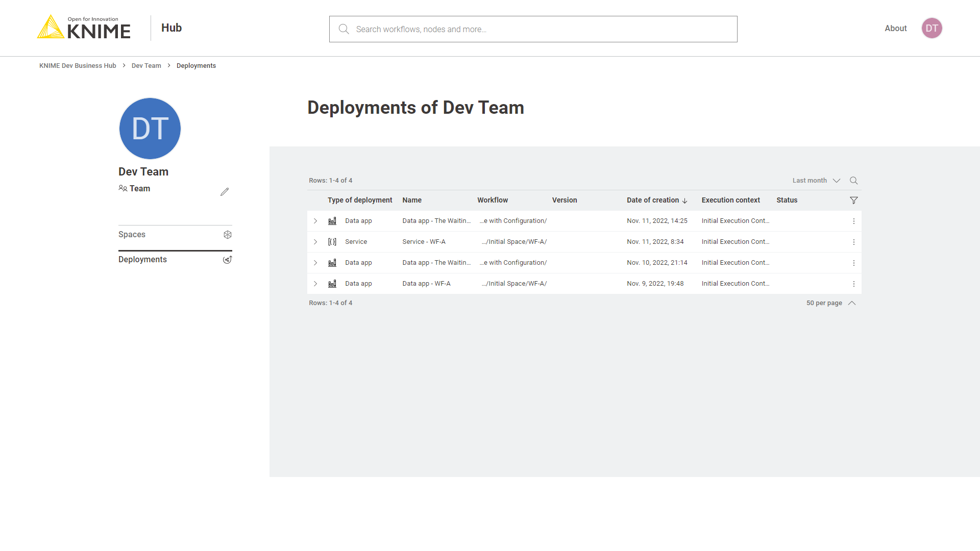Image resolution: width=980 pixels, height=551 pixels.
Task: Expand the first Data app deployment row
Action: [314, 221]
